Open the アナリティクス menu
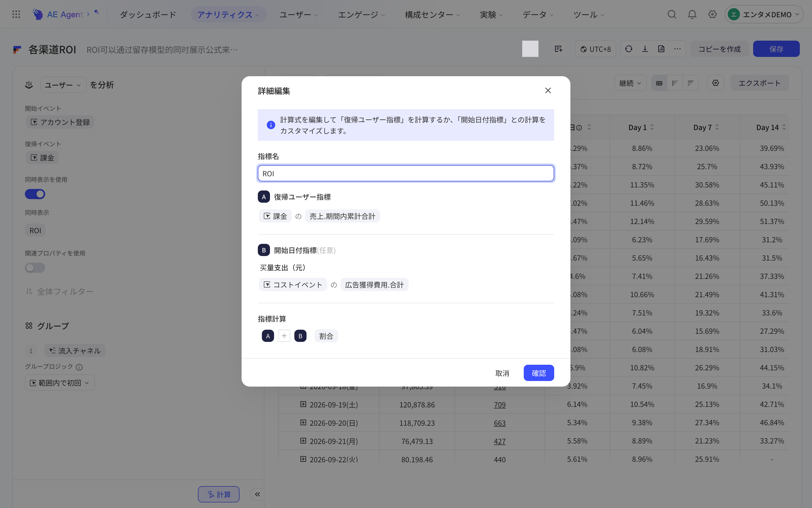 (228, 14)
